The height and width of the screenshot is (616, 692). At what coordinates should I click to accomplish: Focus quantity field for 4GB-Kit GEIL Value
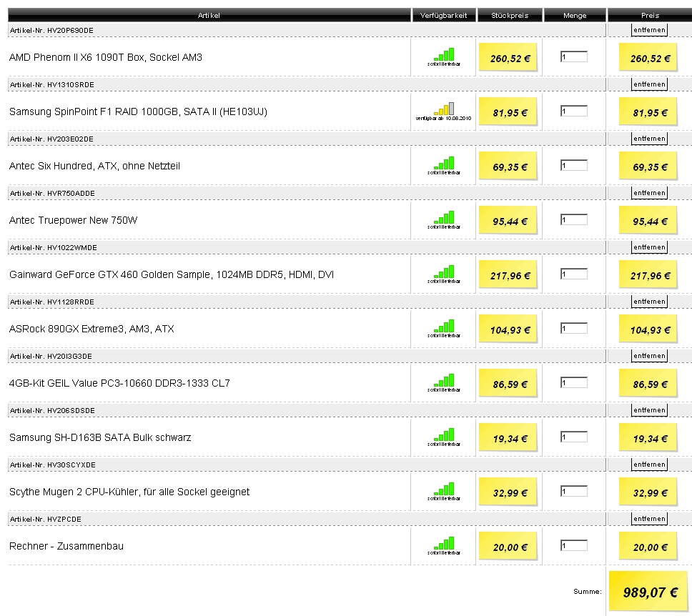574,382
